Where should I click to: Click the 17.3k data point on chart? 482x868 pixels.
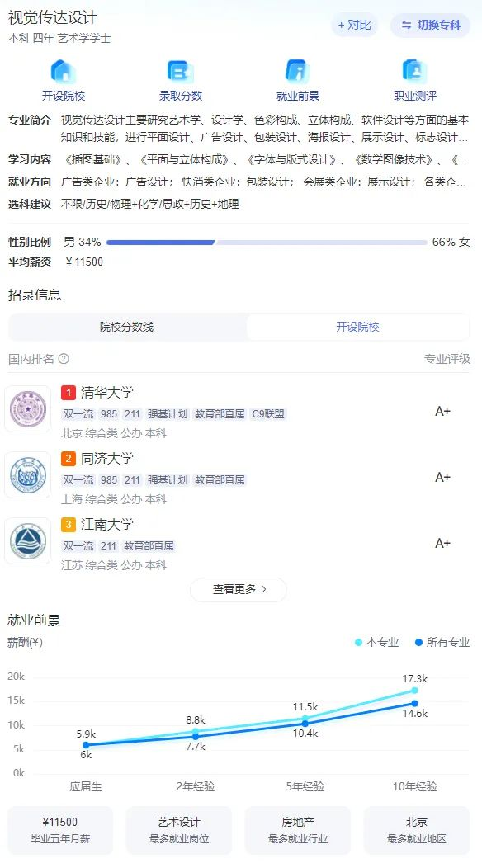(x=414, y=691)
